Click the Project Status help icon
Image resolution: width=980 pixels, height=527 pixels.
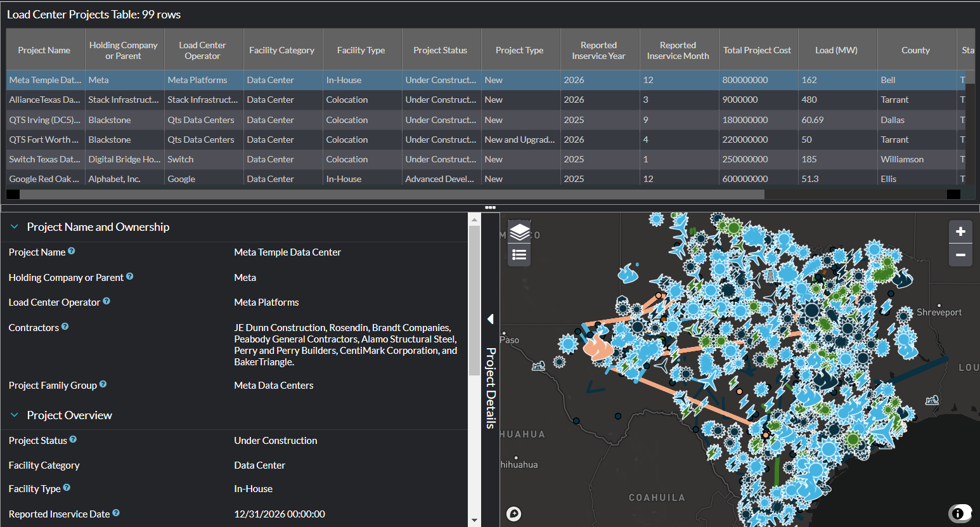[x=73, y=439]
